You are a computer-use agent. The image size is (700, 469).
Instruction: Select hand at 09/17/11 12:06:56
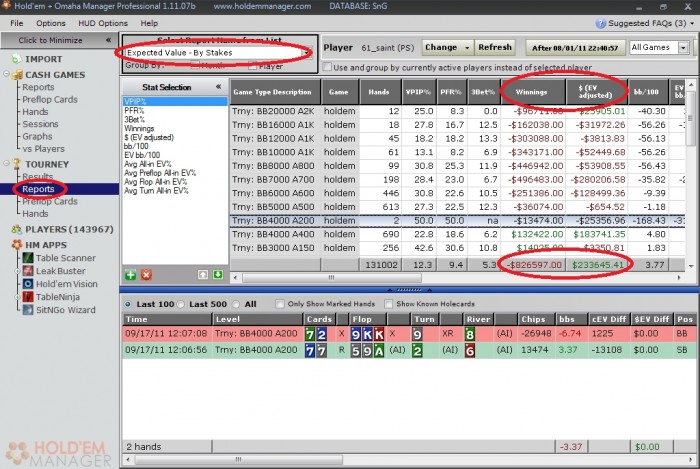pyautogui.click(x=409, y=350)
